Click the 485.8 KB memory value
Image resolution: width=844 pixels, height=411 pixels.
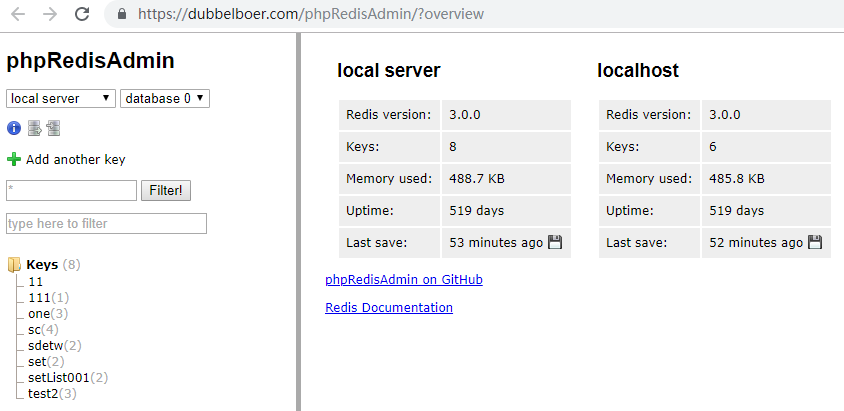click(737, 179)
